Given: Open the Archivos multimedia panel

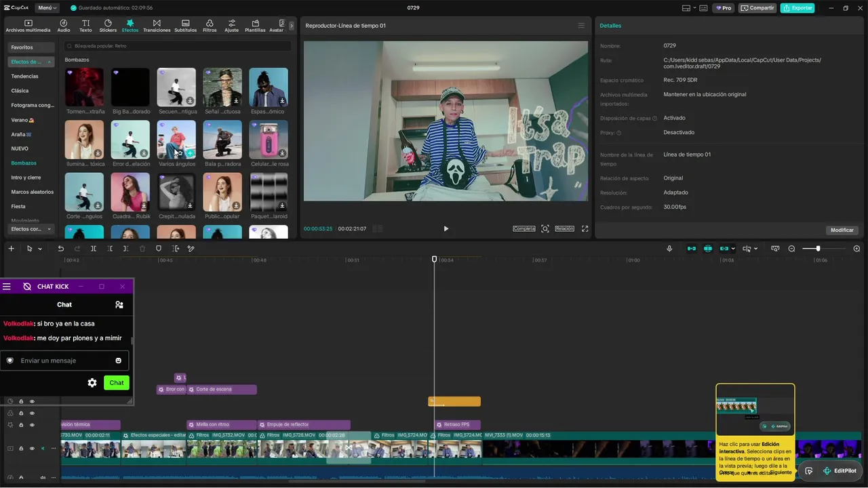Looking at the screenshot, I should (x=28, y=26).
